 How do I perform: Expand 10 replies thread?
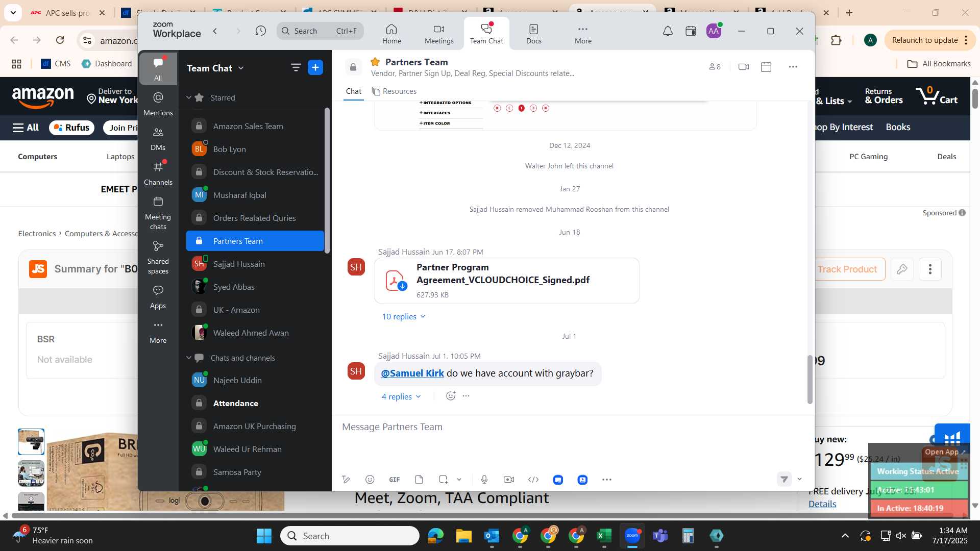(404, 316)
